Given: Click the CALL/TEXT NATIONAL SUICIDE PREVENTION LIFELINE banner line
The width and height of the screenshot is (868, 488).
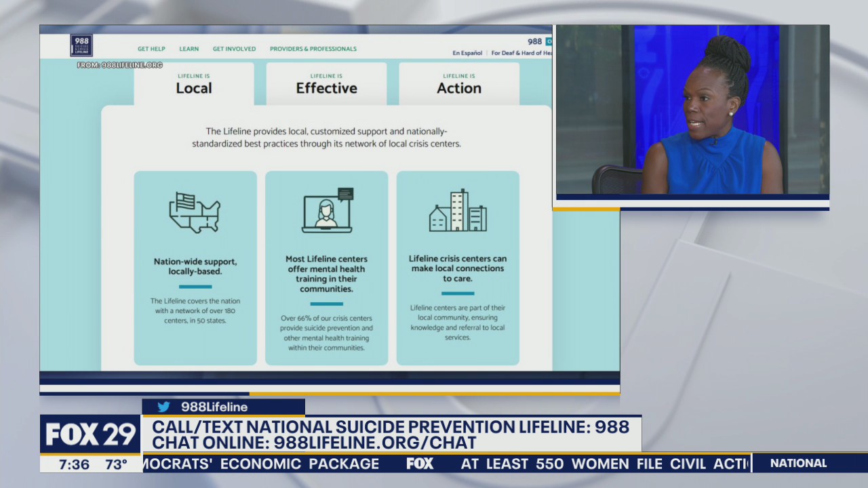Looking at the screenshot, I should (x=391, y=427).
